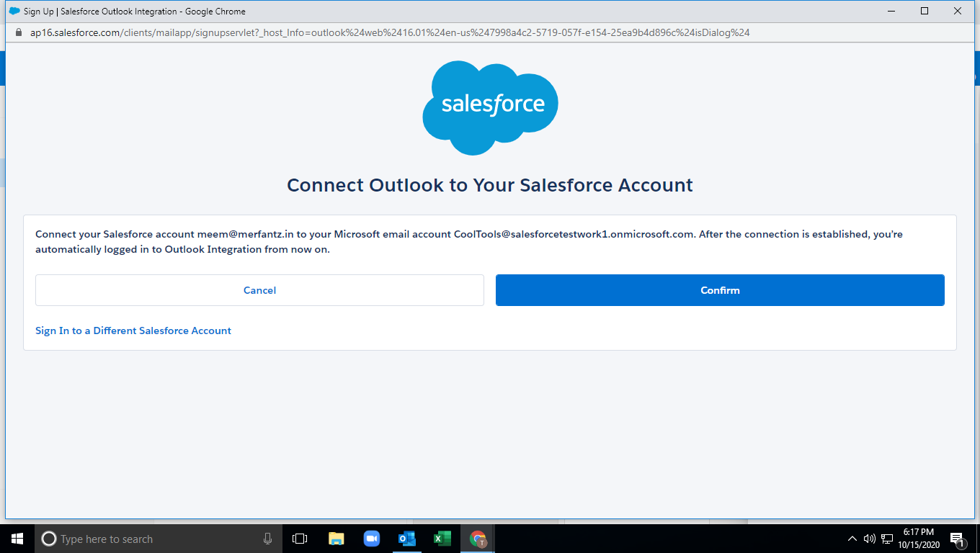
Task: Click Salesforce favicon in the title bar
Action: [14, 11]
